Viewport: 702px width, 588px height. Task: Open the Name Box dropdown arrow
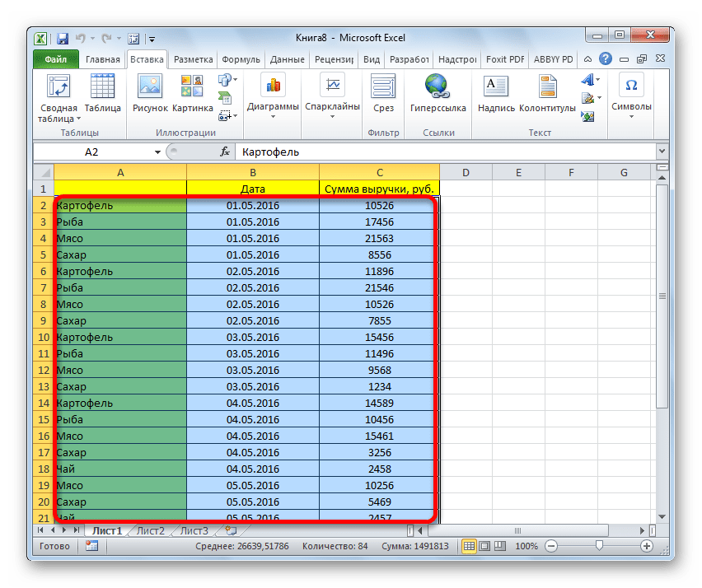(x=158, y=152)
